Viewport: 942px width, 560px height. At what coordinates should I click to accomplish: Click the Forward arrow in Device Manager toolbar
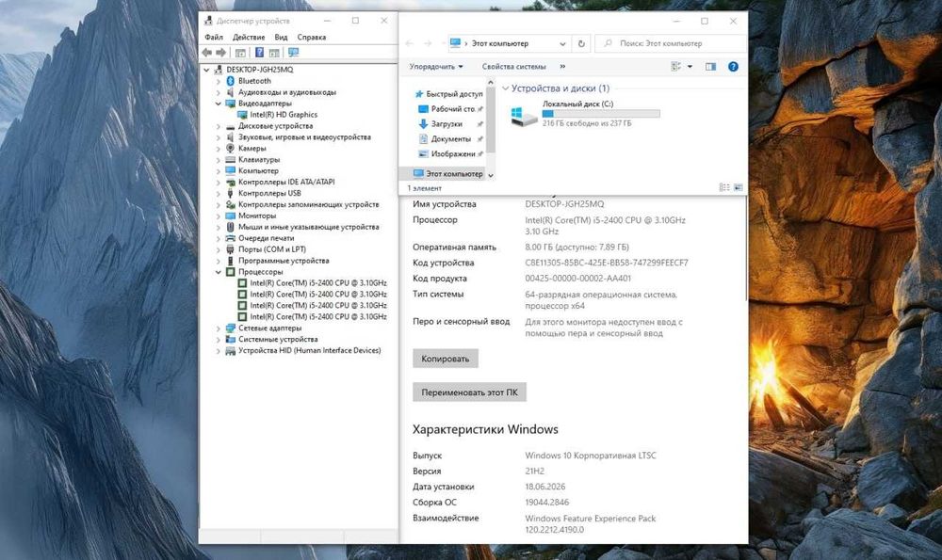pos(221,53)
